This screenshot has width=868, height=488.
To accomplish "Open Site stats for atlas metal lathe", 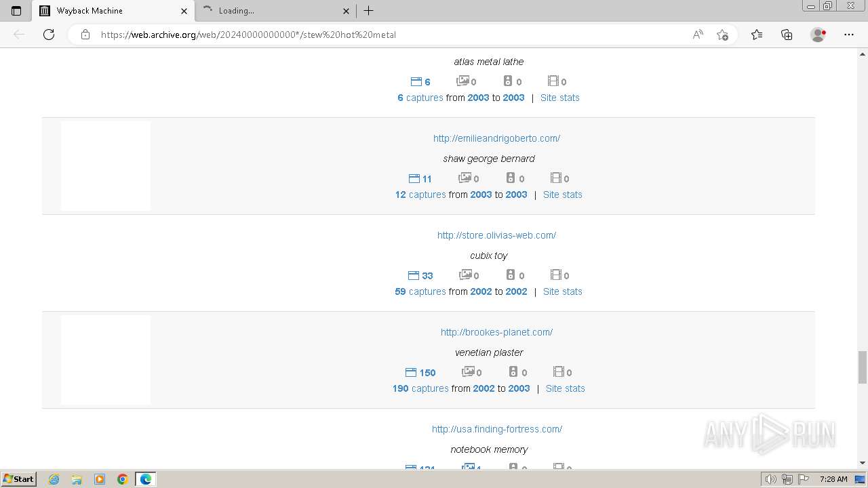I will point(560,98).
